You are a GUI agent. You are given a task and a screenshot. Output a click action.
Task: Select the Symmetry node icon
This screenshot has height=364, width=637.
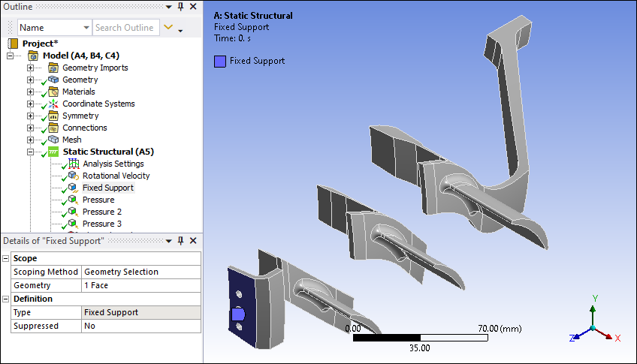pyautogui.click(x=53, y=116)
